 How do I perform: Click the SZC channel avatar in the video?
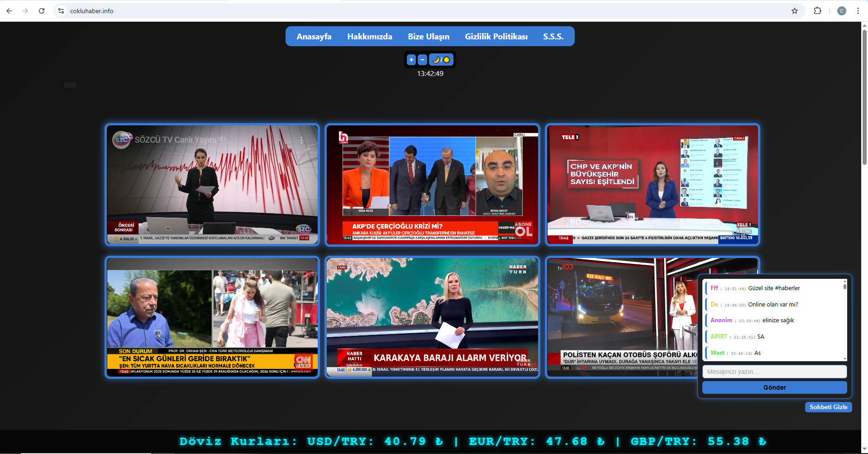click(x=122, y=140)
